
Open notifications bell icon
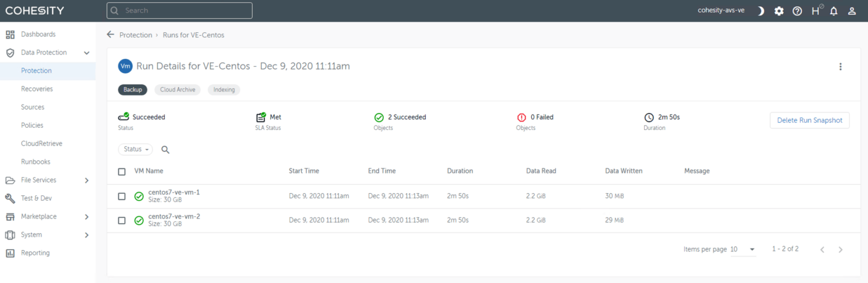click(x=834, y=11)
